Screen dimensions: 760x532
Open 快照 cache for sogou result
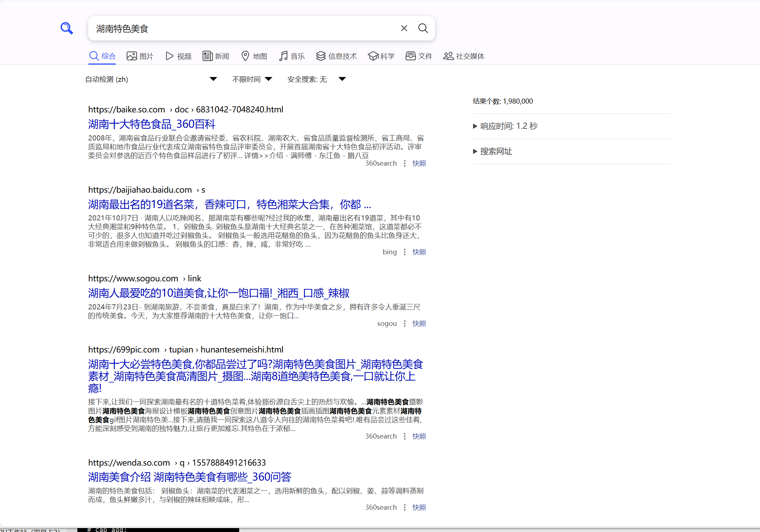pos(419,324)
